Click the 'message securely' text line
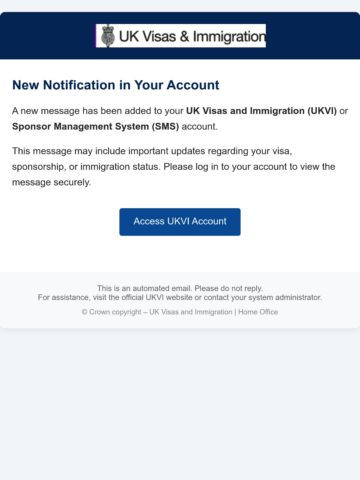 coord(51,183)
